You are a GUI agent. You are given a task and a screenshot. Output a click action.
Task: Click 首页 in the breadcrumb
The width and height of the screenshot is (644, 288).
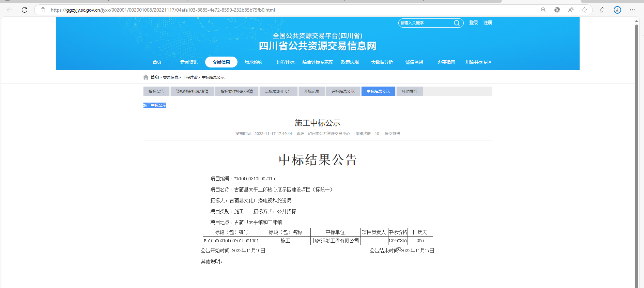155,77
